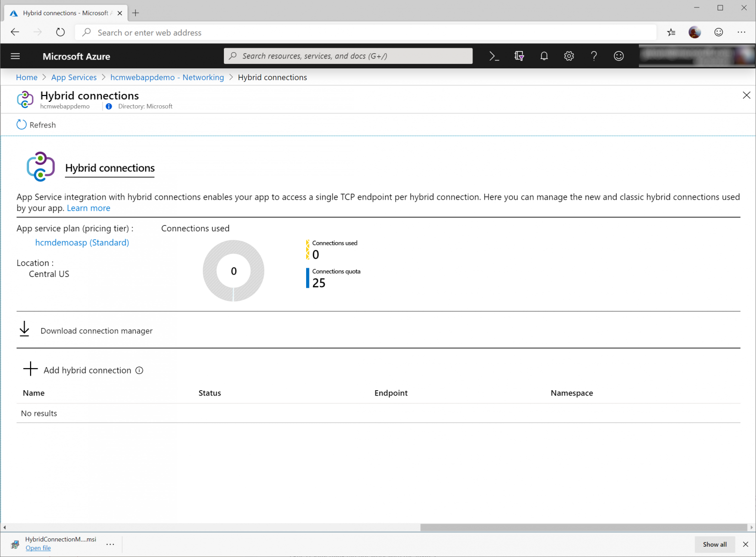756x557 pixels.
Task: Click Show all in the downloads bar
Action: click(715, 544)
